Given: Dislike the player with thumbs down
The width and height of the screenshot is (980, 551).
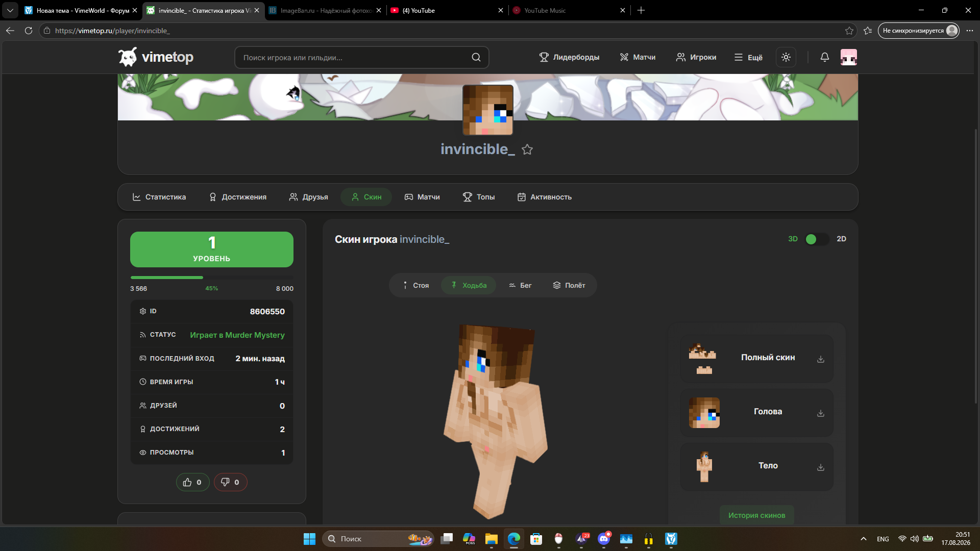Looking at the screenshot, I should (x=230, y=482).
